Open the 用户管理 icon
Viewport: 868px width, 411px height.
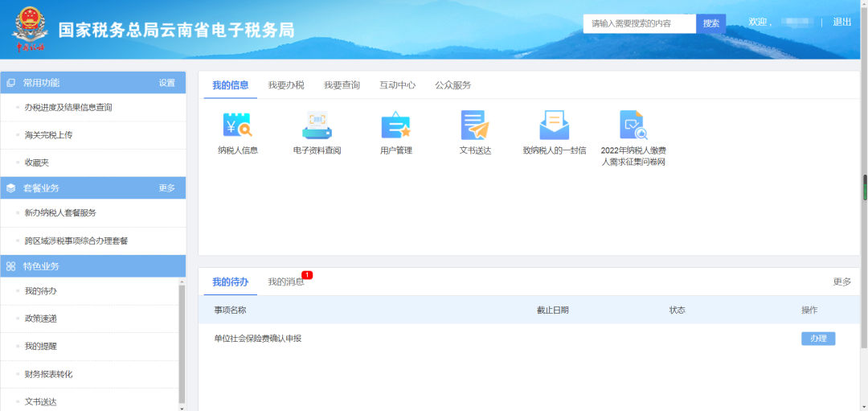[395, 125]
